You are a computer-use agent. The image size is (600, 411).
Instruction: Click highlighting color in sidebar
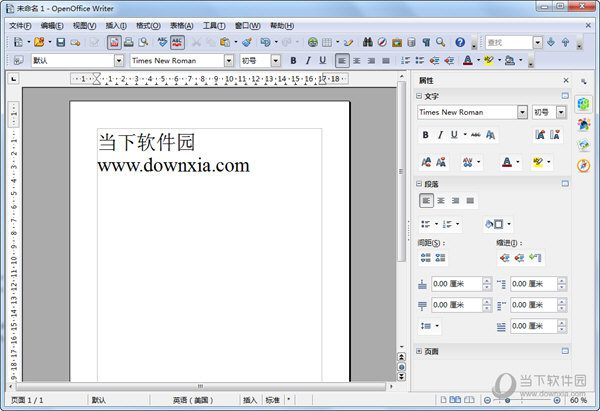click(x=538, y=162)
